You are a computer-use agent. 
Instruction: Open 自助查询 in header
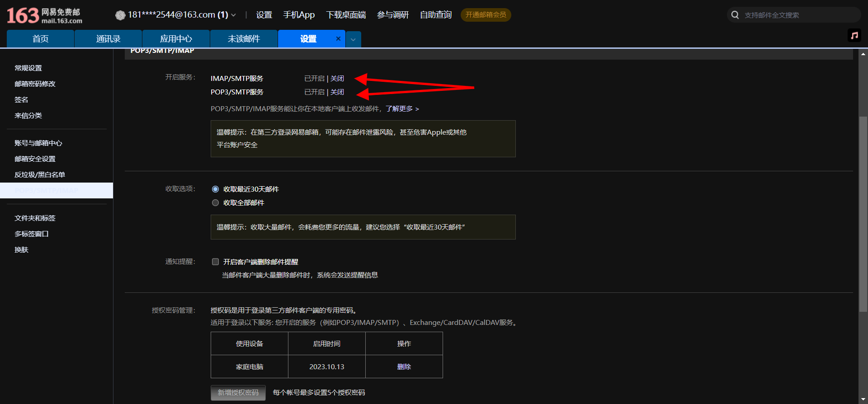(x=436, y=15)
